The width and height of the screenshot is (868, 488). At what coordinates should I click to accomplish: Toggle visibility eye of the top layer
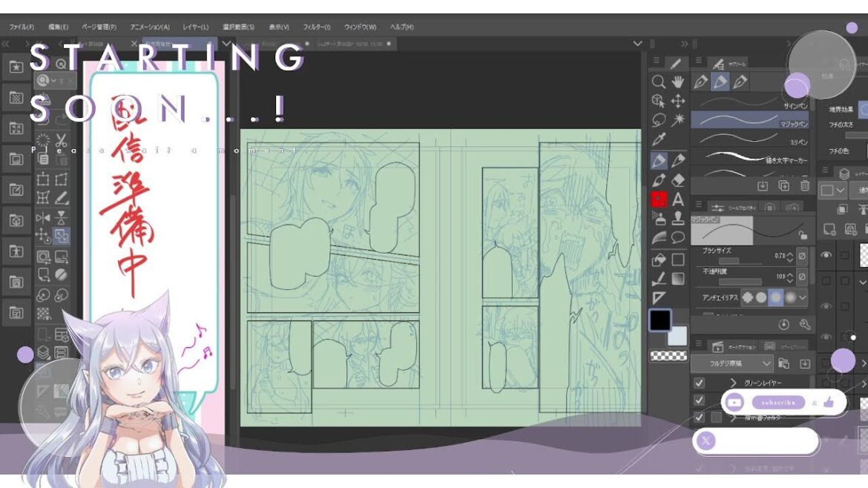tap(826, 254)
